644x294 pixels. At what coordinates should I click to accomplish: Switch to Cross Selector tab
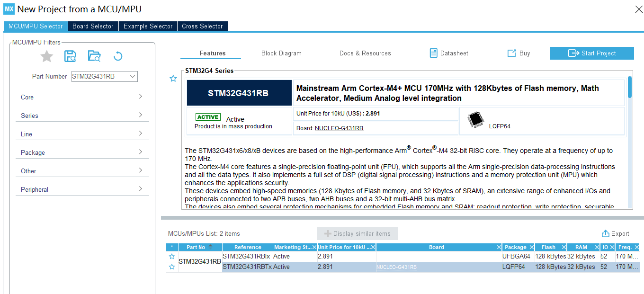[x=202, y=26]
